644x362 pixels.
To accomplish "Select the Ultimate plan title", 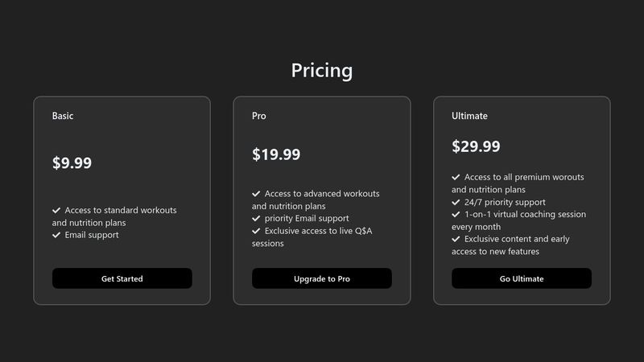I will (469, 116).
